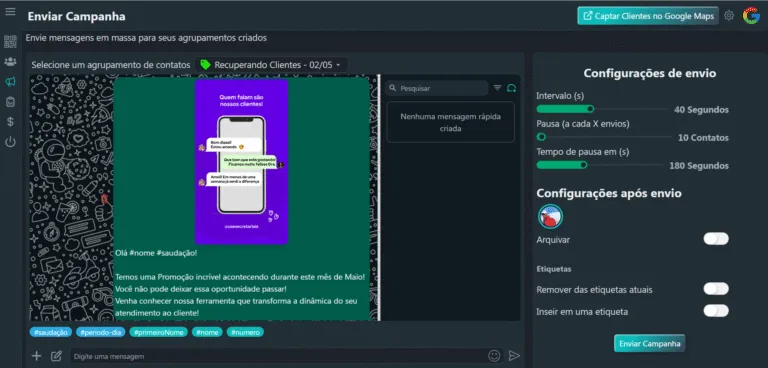Viewport: 768px width, 368px height.
Task: Toggle Remover das etiquetas atuais switch
Action: [x=716, y=289]
